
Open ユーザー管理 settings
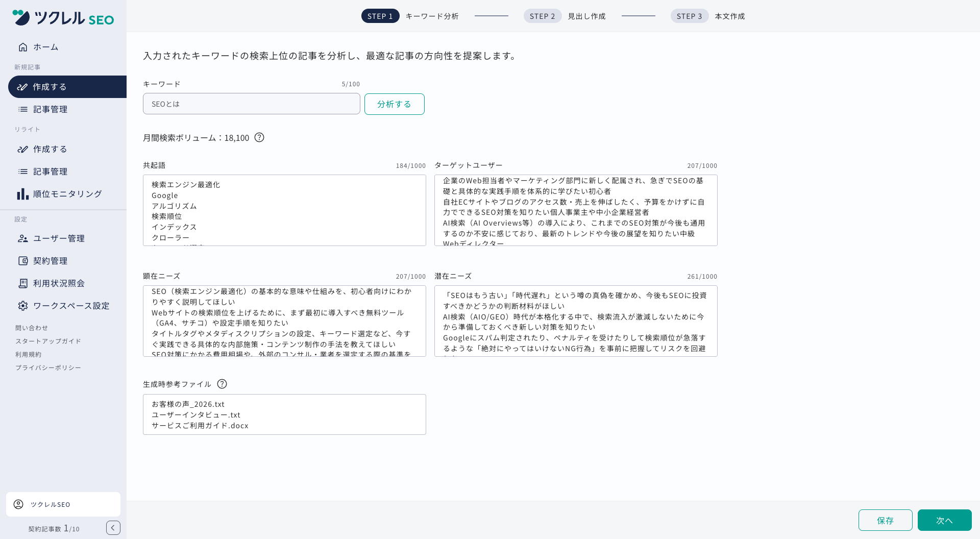[x=67, y=238]
